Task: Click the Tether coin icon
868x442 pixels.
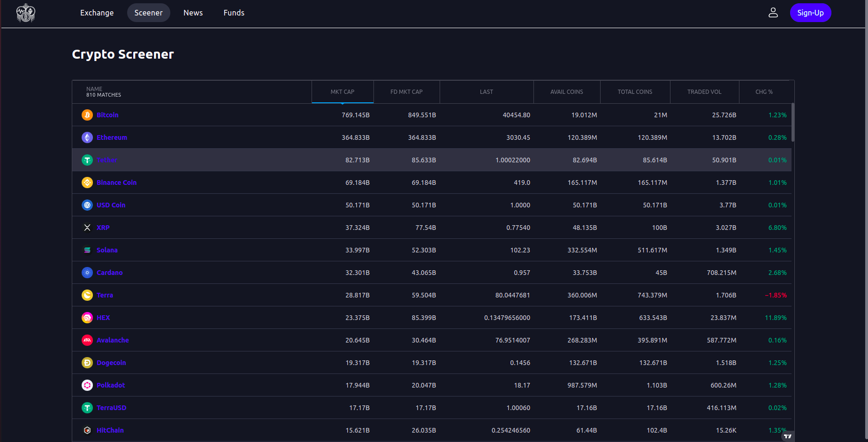Action: coord(87,160)
